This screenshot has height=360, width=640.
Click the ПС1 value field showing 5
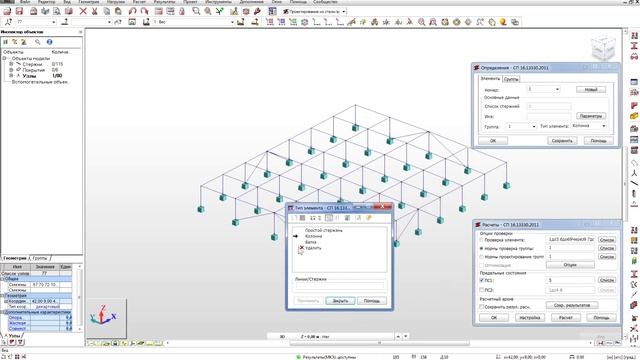coord(570,280)
